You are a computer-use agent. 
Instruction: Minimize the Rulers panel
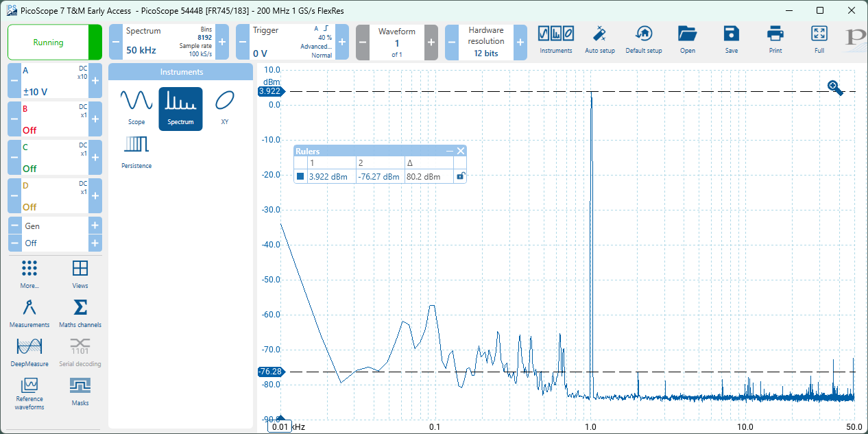[x=450, y=151]
